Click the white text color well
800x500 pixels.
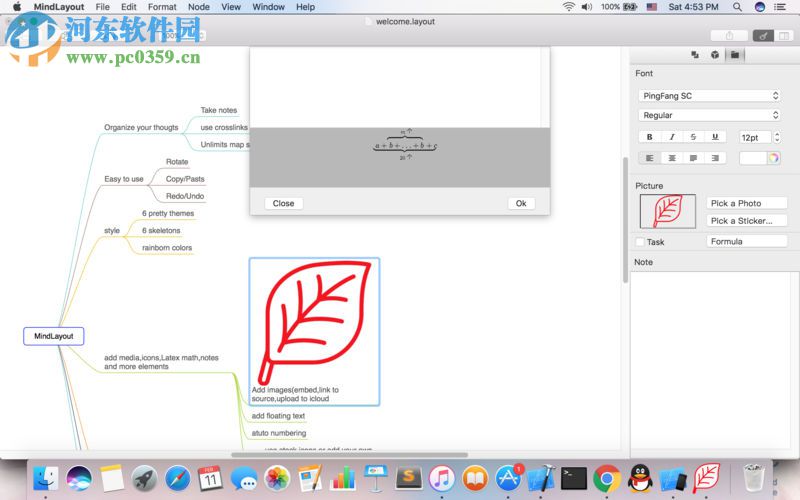point(753,158)
